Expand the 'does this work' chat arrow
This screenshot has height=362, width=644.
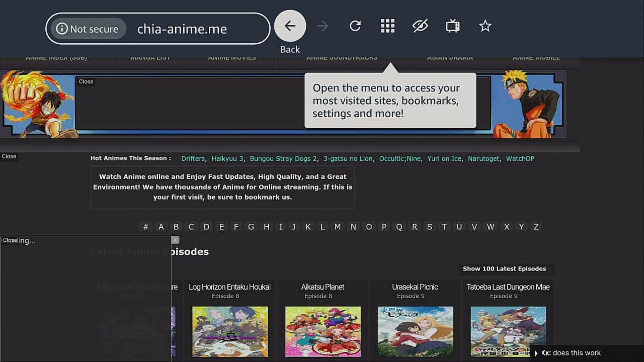[x=536, y=353]
